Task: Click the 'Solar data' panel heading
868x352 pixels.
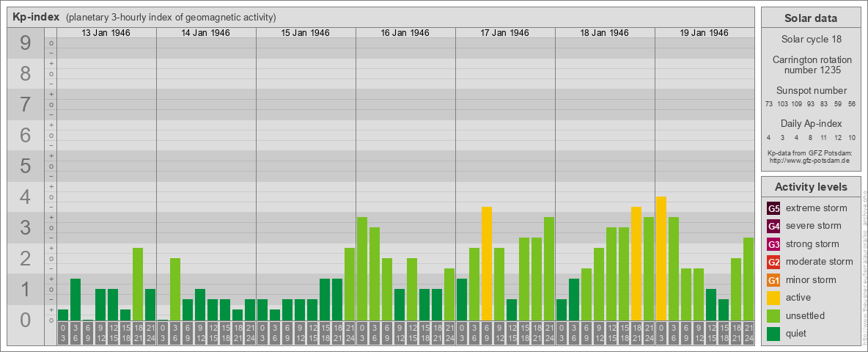Action: pos(811,18)
